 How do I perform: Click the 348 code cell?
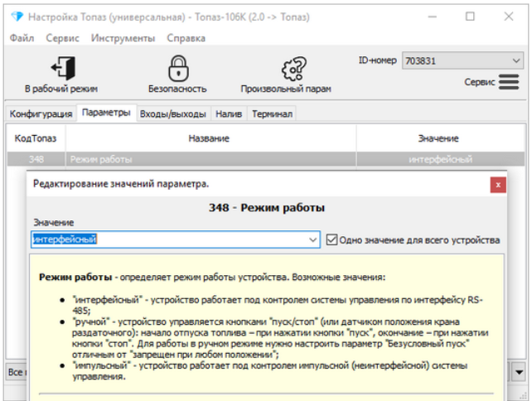coord(36,159)
